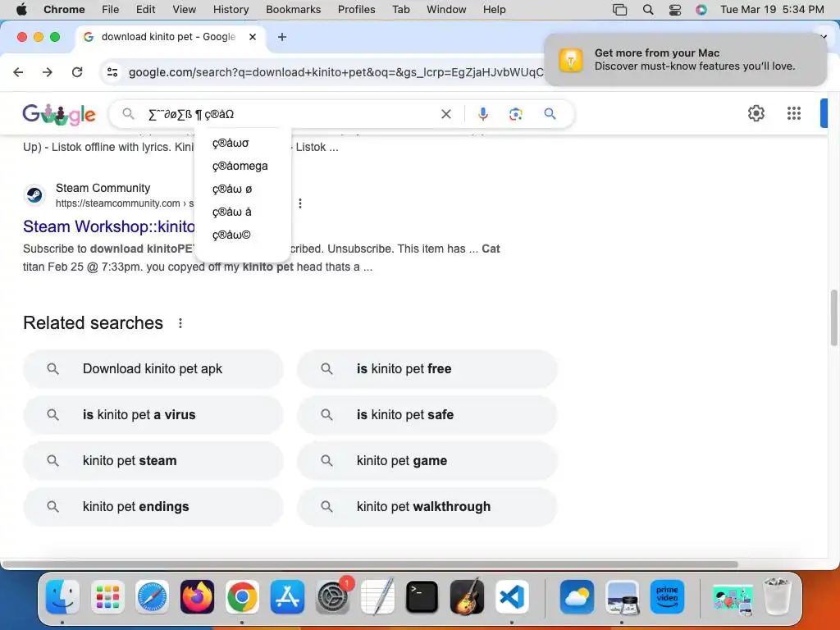Viewport: 840px width, 630px height.
Task: Open the 'Get more from your Mac' notification
Action: [x=685, y=59]
